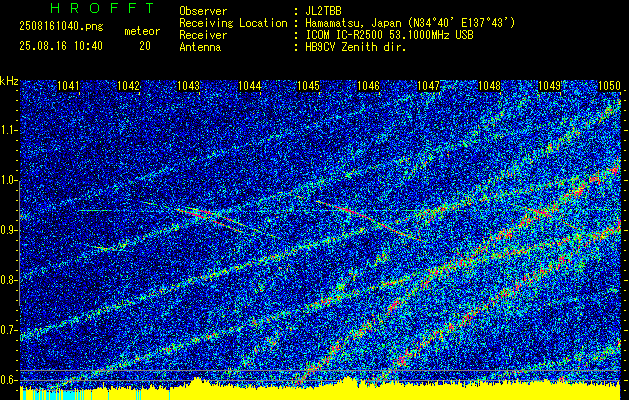The image size is (629, 400).
Task: Click the 1042 time axis marker
Action: coord(128,86)
